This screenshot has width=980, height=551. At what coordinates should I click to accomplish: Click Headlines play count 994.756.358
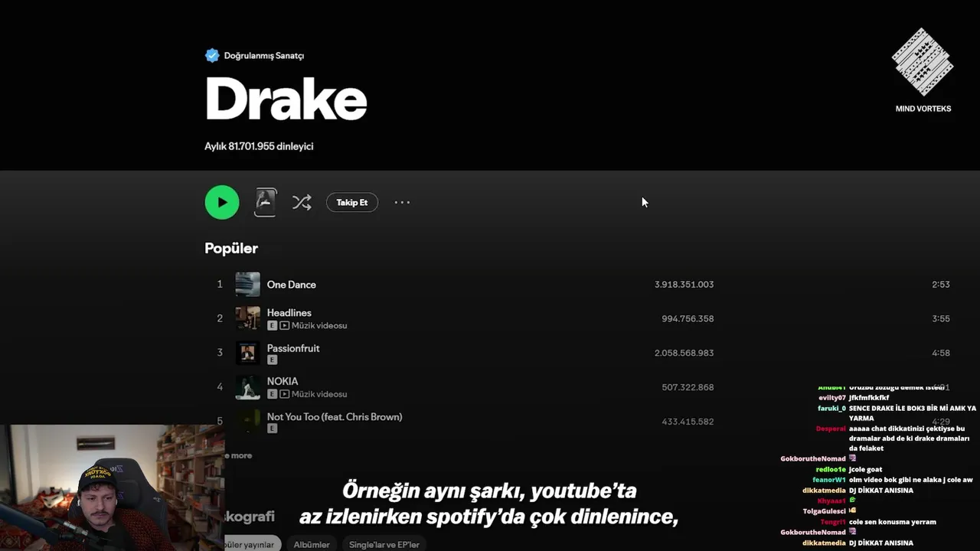688,318
